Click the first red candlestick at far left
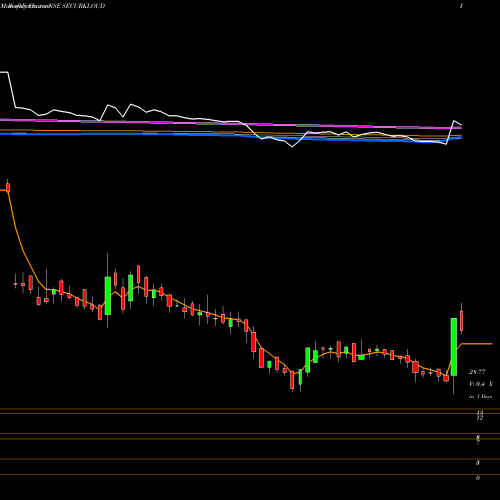The image size is (500, 500). point(8,187)
